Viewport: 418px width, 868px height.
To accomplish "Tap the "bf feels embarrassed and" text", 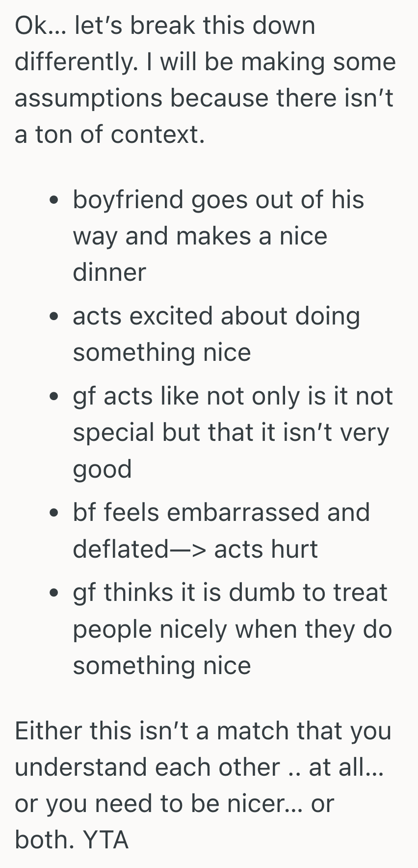I will point(221,513).
